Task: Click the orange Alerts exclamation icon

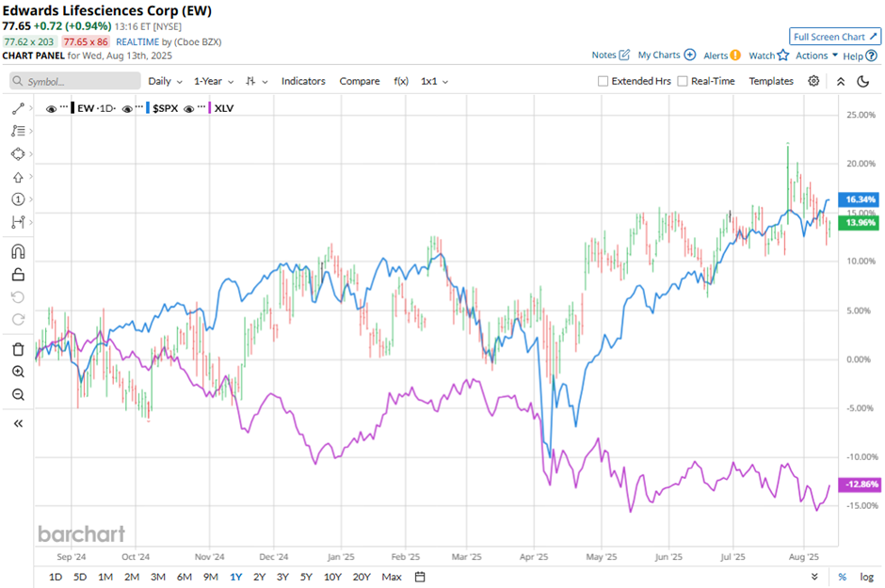Action: click(x=735, y=56)
